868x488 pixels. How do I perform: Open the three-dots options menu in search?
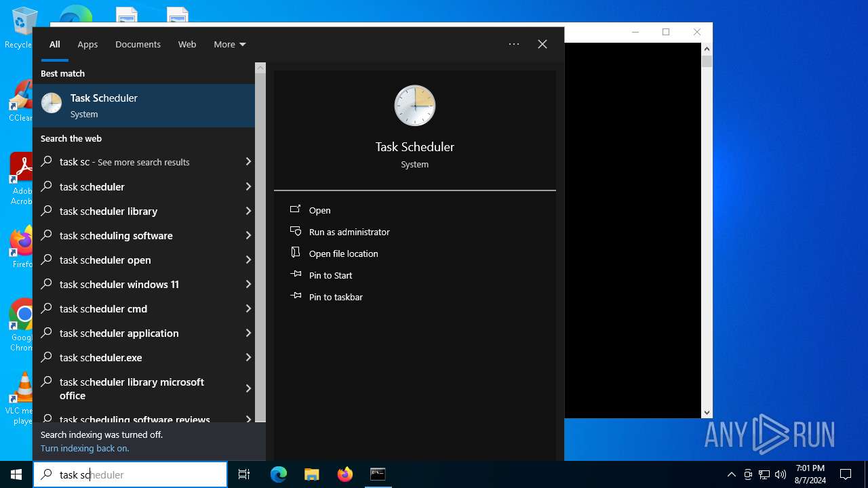tap(514, 44)
